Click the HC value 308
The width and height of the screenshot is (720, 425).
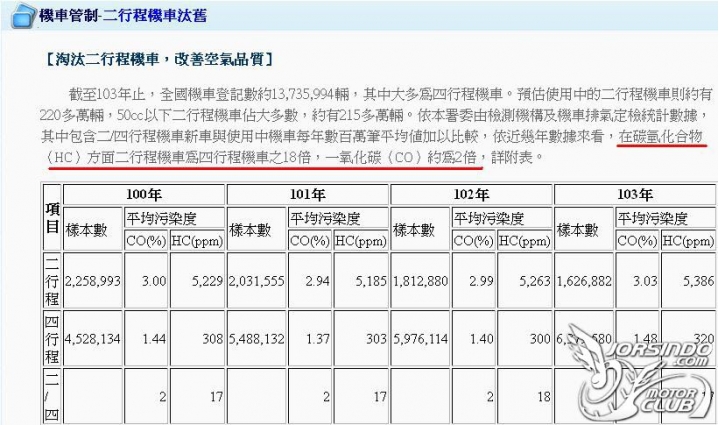(x=213, y=339)
